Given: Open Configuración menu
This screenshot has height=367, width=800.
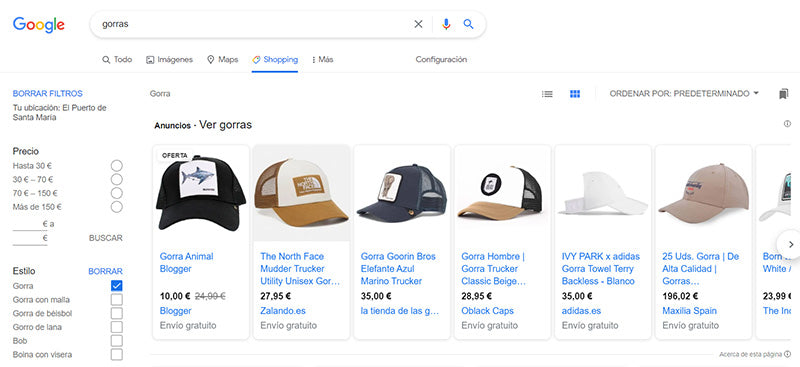Looking at the screenshot, I should pos(441,60).
